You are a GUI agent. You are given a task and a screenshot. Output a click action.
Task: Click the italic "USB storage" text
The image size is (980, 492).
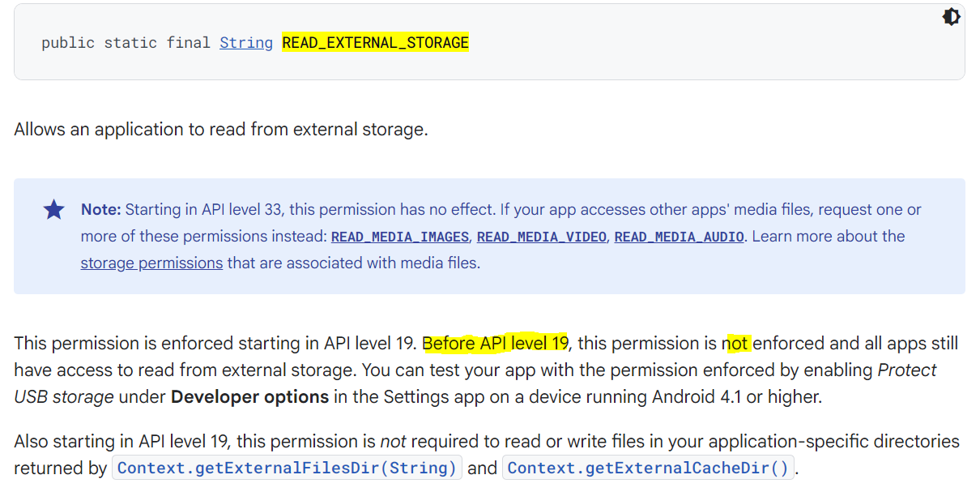pos(64,396)
